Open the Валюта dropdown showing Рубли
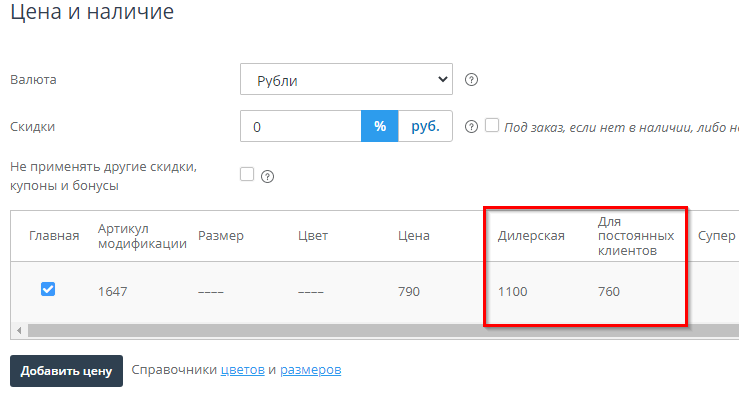The image size is (739, 407). pos(346,80)
